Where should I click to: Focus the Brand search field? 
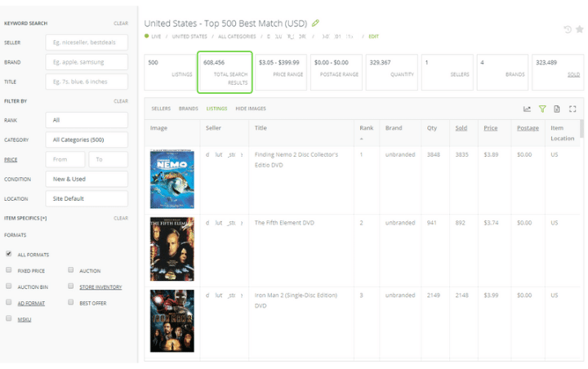(x=87, y=62)
